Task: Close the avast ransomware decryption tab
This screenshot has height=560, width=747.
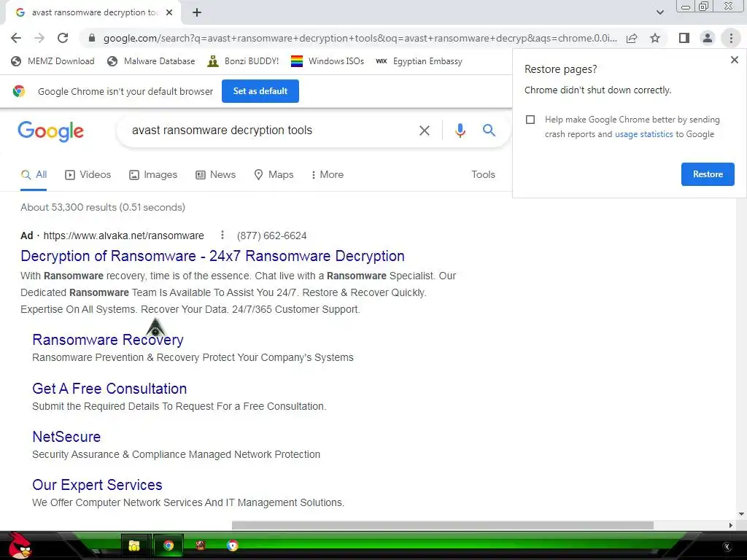Action: click(169, 13)
